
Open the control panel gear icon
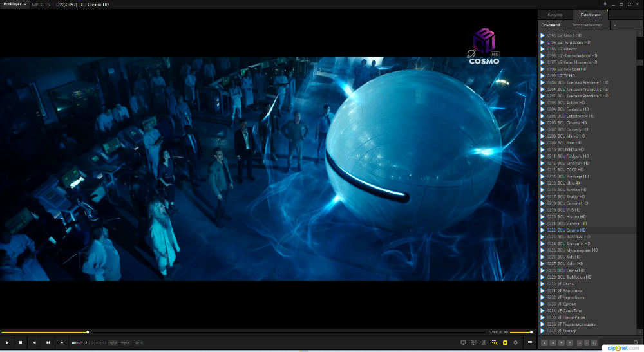click(515, 342)
